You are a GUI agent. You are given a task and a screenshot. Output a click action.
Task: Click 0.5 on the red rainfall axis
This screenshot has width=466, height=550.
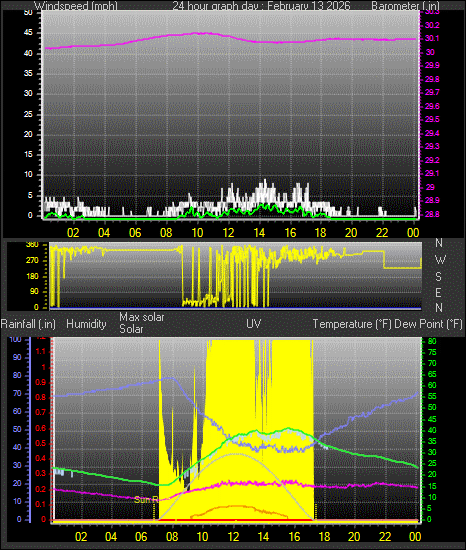[x=41, y=443]
